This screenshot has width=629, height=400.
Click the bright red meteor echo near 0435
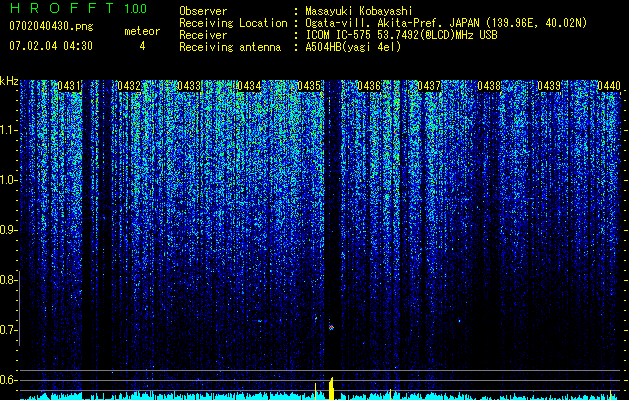click(331, 327)
